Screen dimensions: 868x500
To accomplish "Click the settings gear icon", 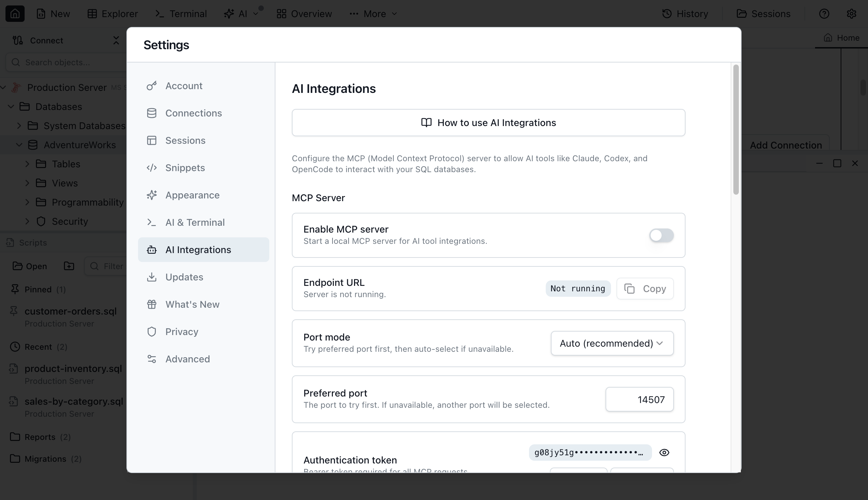I will pyautogui.click(x=851, y=14).
